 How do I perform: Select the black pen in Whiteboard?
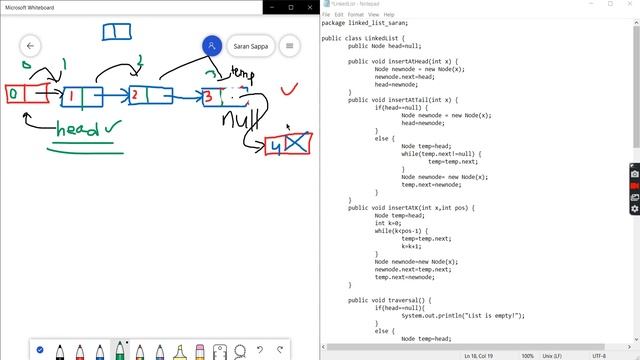click(x=60, y=352)
